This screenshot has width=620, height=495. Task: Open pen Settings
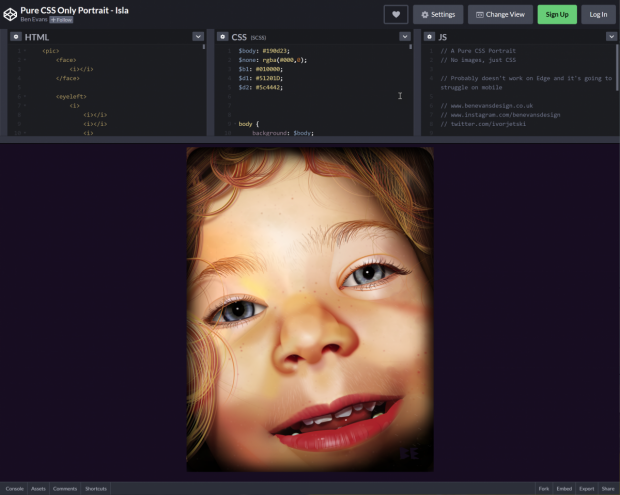click(437, 15)
